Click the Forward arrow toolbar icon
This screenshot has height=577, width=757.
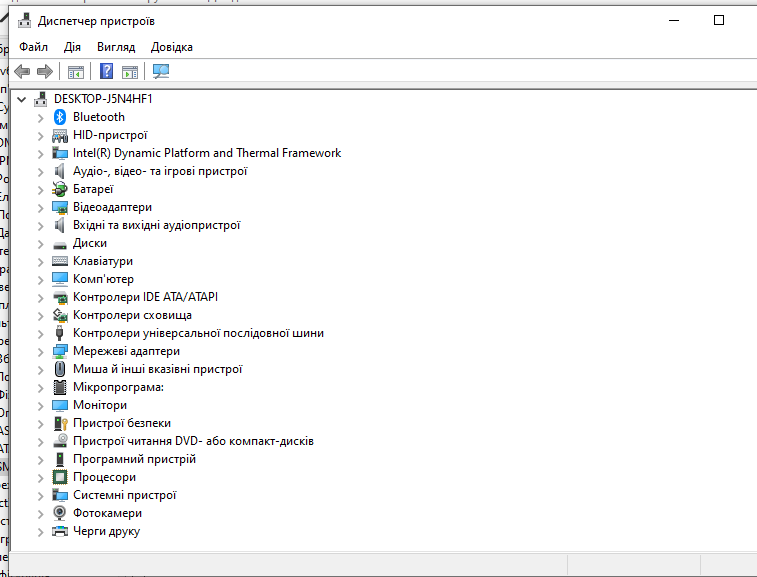(x=45, y=72)
